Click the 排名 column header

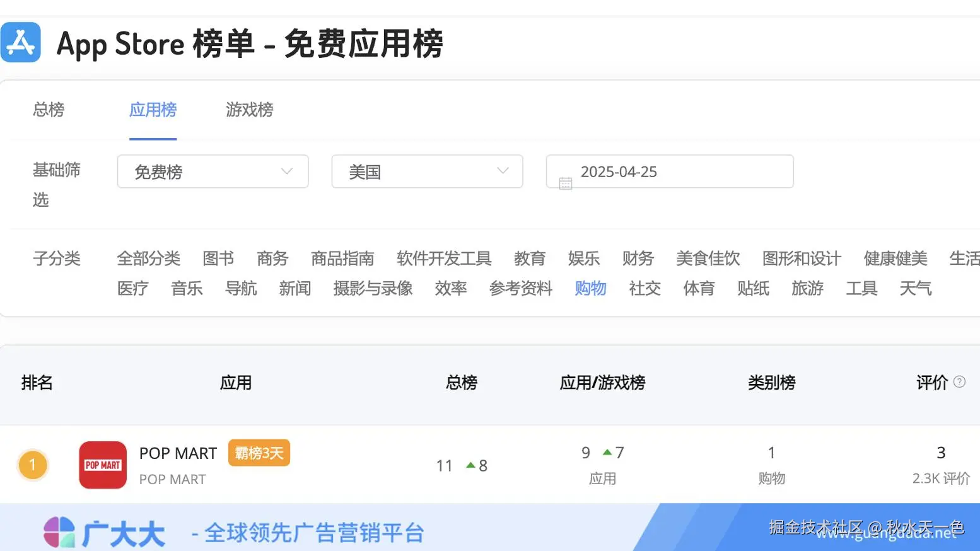click(x=37, y=383)
